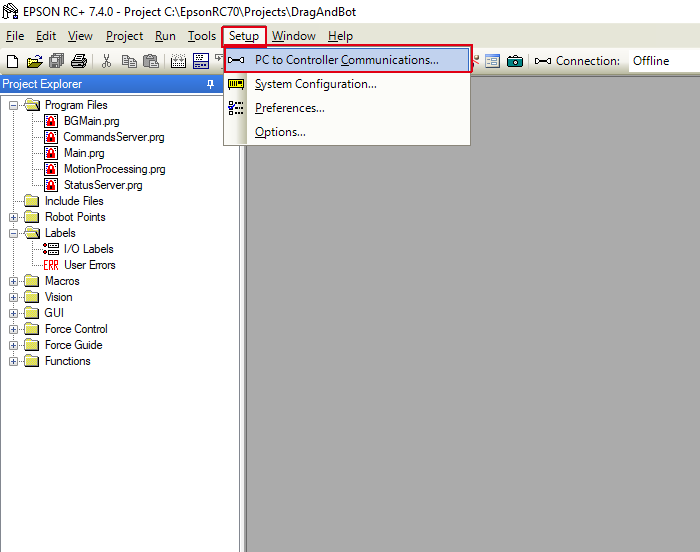The height and width of the screenshot is (552, 700).
Task: Open the File menu
Action: pyautogui.click(x=15, y=36)
